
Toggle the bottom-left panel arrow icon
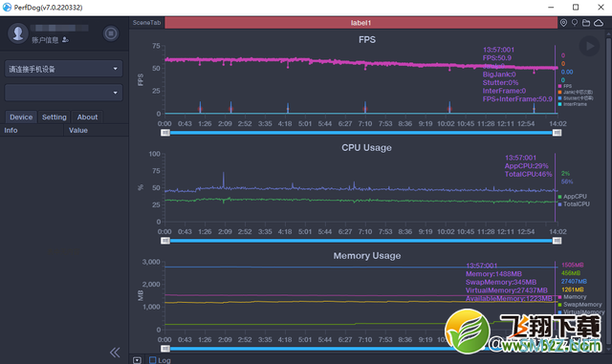click(x=137, y=360)
